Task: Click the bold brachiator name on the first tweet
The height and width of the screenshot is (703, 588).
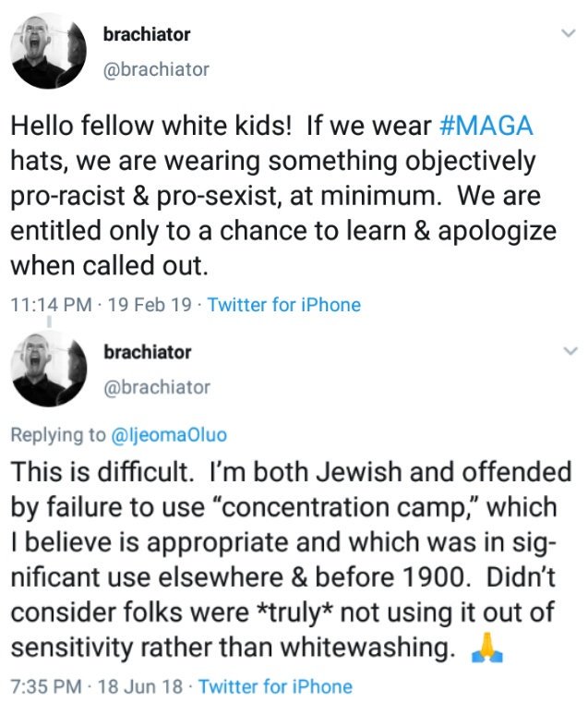Action: (148, 34)
